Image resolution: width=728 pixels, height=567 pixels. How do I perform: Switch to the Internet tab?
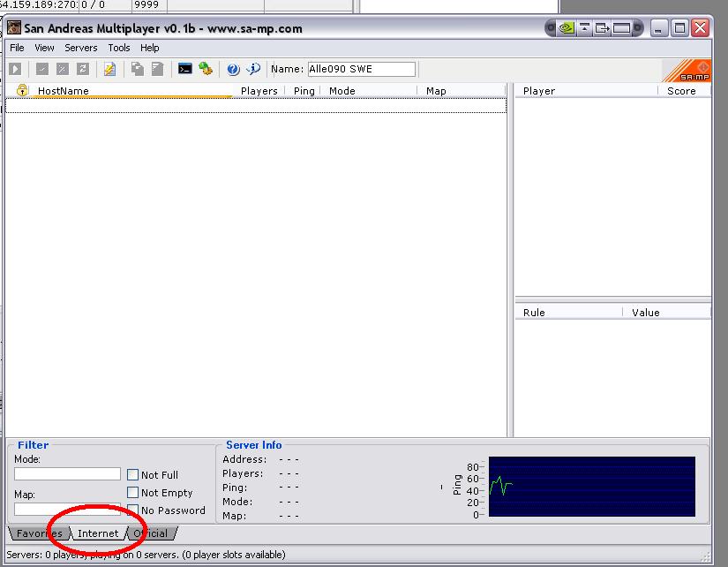[98, 533]
